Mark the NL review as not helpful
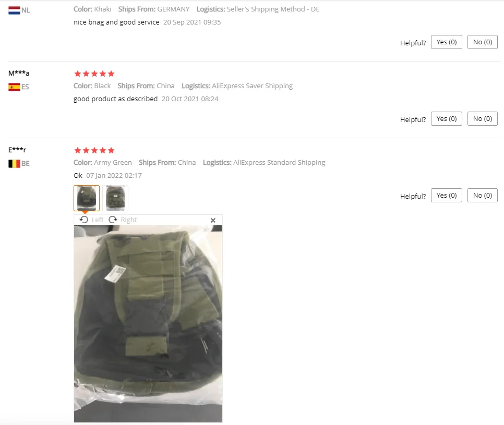Screen dimensions: 504x425 tap(483, 42)
